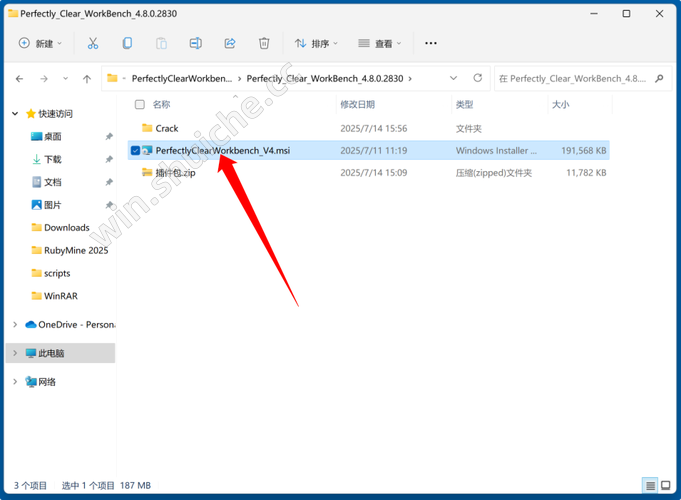Unpin 下载 using its pin icon
This screenshot has width=681, height=500.
point(109,159)
